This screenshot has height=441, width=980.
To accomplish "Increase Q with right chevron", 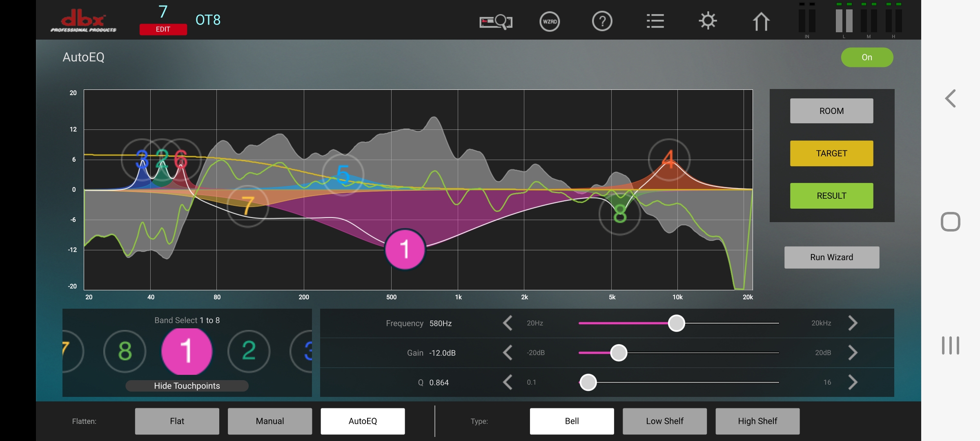I will point(853,383).
